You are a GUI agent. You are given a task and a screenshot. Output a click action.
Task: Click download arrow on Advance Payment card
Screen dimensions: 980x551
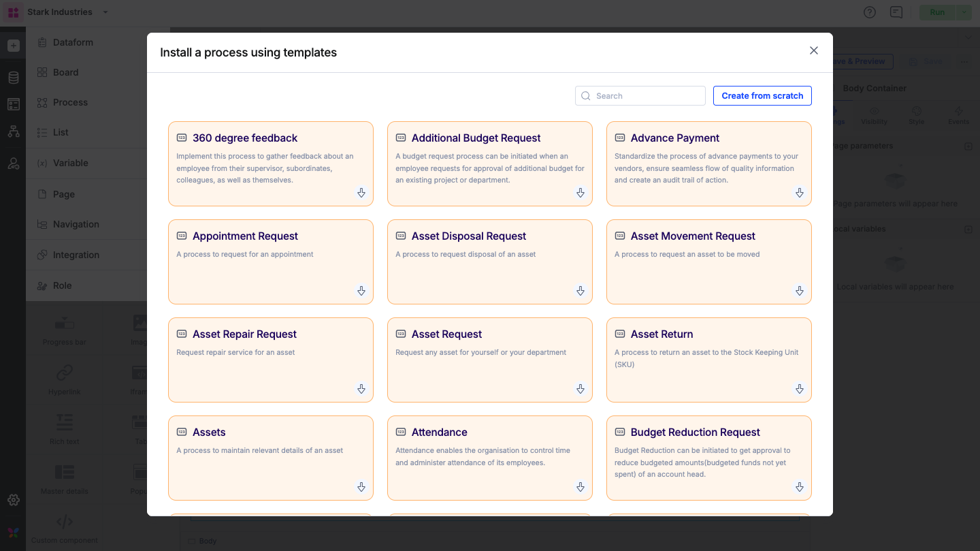800,193
